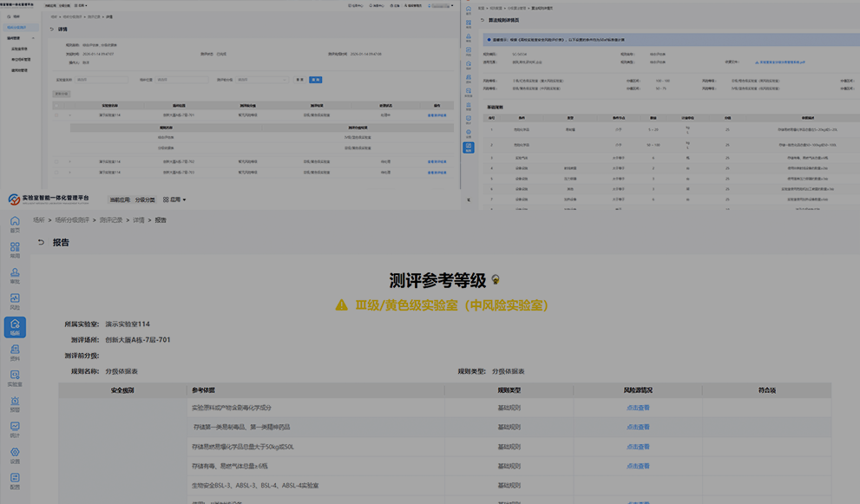Image resolution: width=860 pixels, height=504 pixels.
Task: Click 点击查看 for the 存储易燃易爆化学品 row
Action: 638,447
